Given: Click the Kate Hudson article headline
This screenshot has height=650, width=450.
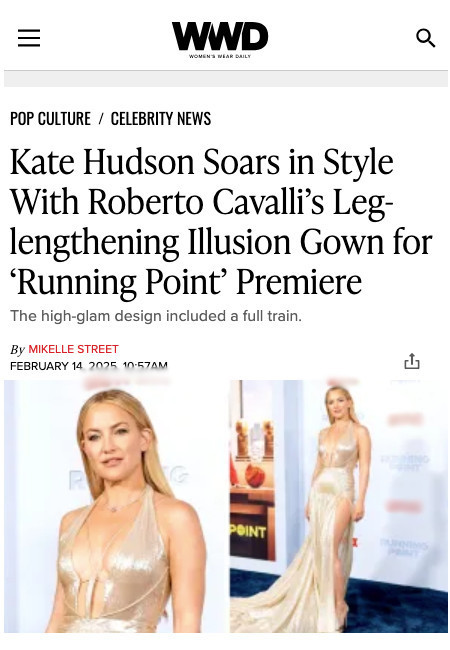Looking at the screenshot, I should [221, 221].
